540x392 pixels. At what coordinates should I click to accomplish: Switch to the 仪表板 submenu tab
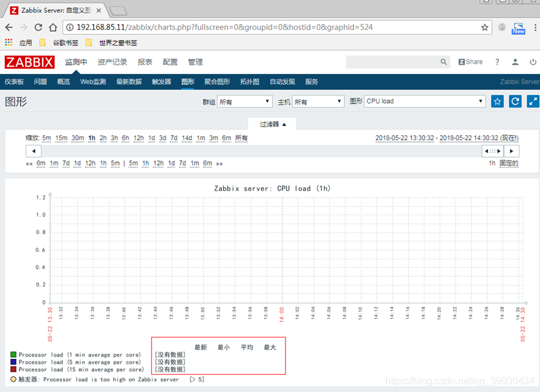14,81
